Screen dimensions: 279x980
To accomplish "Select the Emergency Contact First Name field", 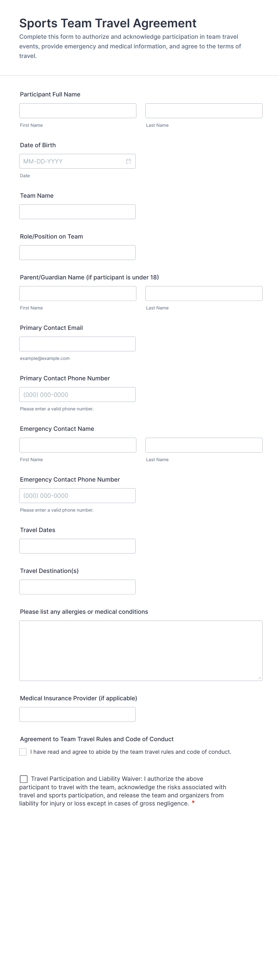I will tap(77, 445).
